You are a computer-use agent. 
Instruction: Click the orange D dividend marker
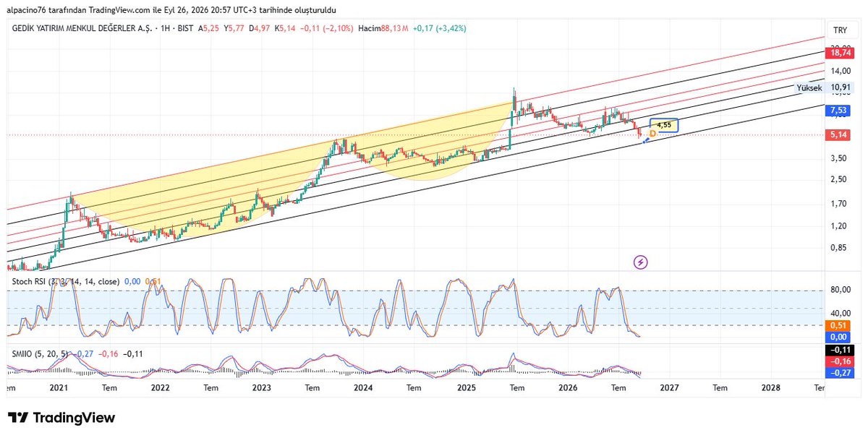[652, 134]
